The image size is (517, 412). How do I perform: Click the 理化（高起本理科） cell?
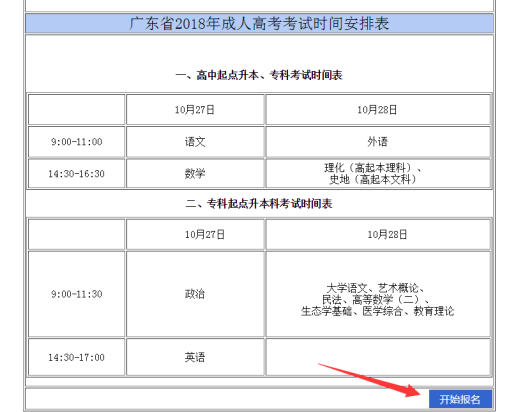[x=378, y=174]
